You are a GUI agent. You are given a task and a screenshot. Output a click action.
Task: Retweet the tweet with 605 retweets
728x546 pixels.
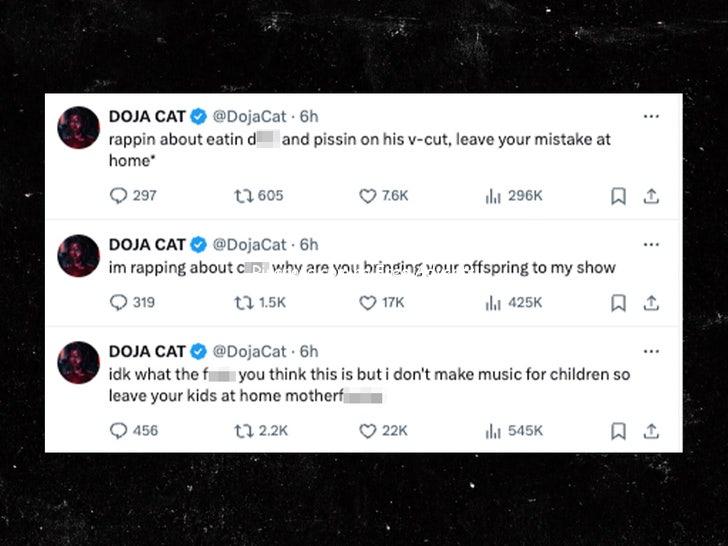243,196
